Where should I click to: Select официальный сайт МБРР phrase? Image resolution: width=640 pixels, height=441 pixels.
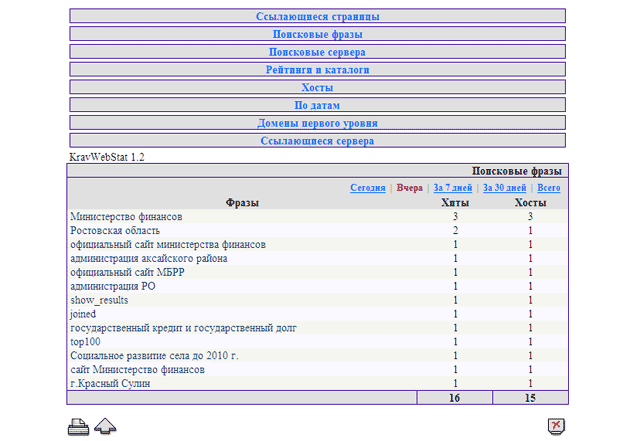click(127, 272)
